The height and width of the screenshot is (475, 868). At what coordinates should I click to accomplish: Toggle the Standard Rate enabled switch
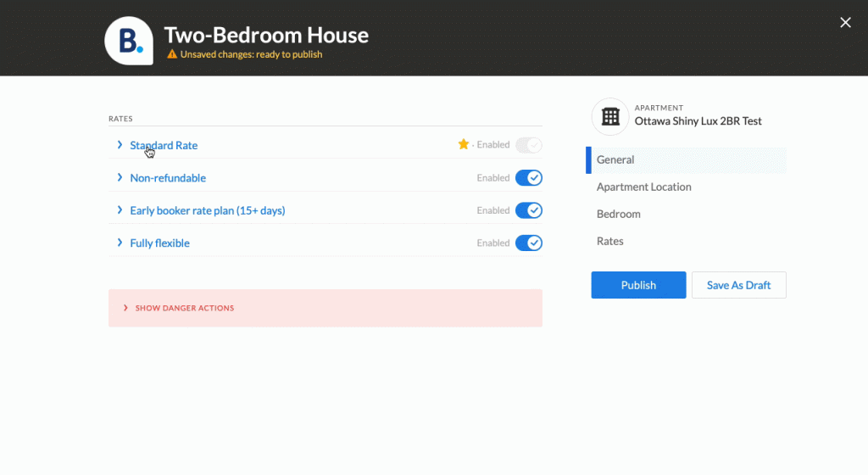[529, 145]
